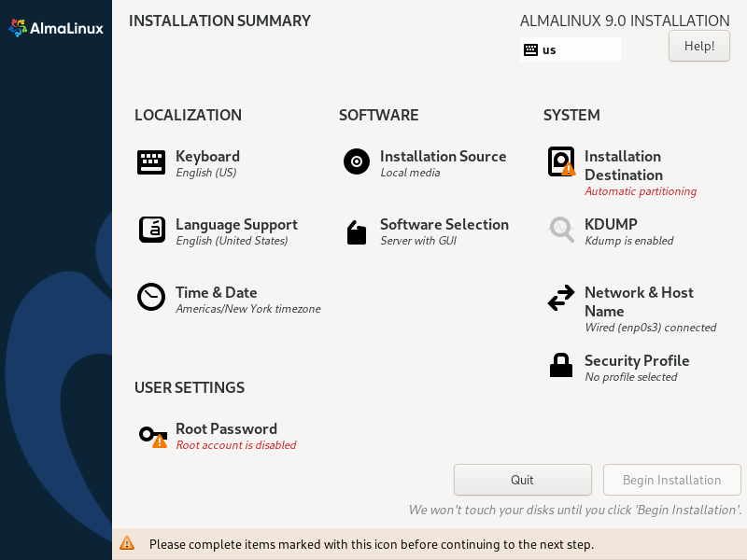The width and height of the screenshot is (747, 560).
Task: Click 'Server with GUI' text
Action: 418,241
